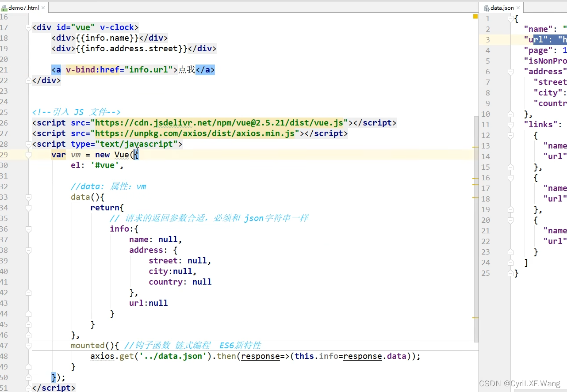Click the //data: 属性: vm comment
567x392 pixels.
tap(108, 186)
